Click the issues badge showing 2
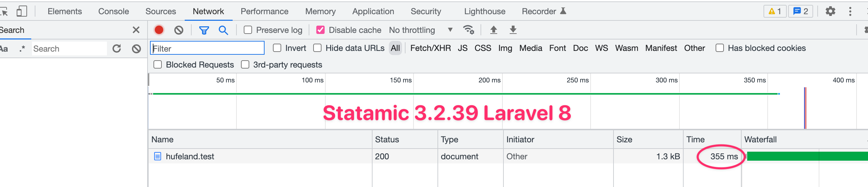This screenshot has height=187, width=868. tap(801, 11)
